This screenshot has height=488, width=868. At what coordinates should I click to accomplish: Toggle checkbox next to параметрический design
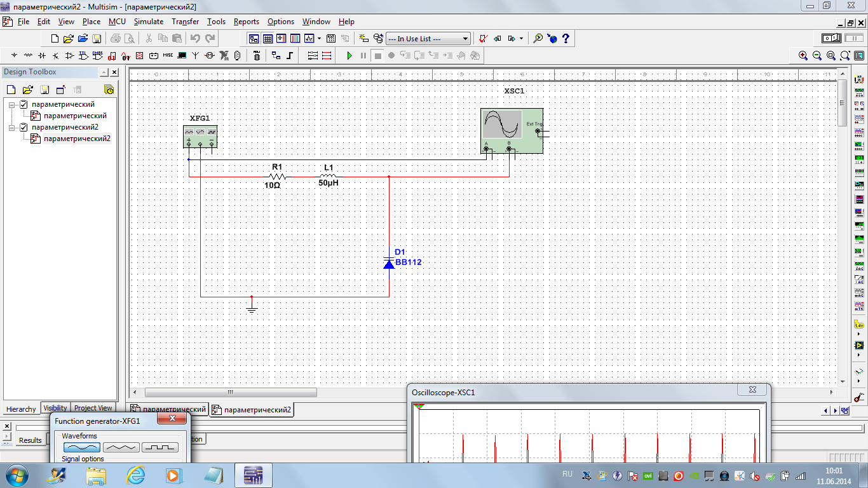[x=24, y=104]
